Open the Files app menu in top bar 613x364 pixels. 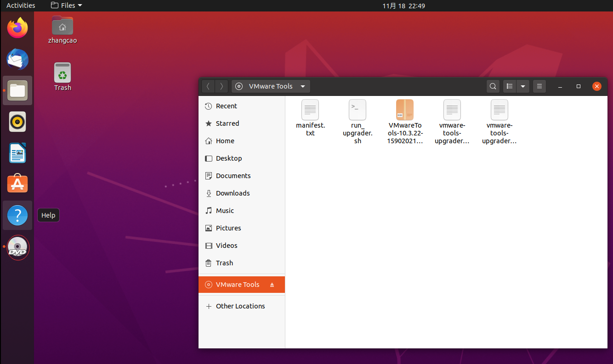click(67, 6)
